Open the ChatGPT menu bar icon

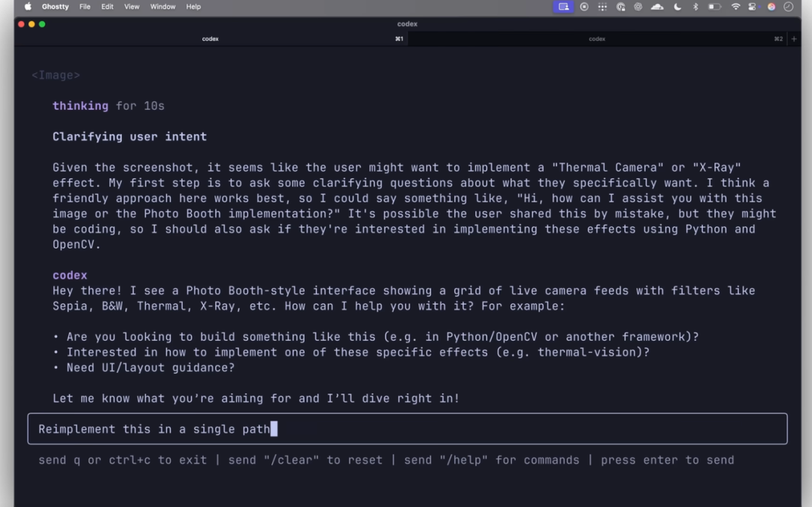coord(638,7)
